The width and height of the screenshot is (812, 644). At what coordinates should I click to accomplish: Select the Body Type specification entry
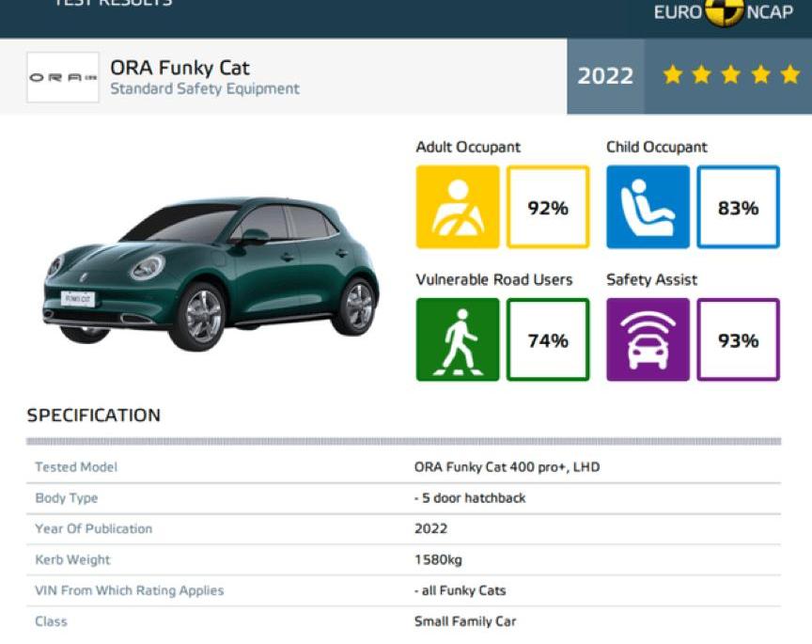click(66, 497)
